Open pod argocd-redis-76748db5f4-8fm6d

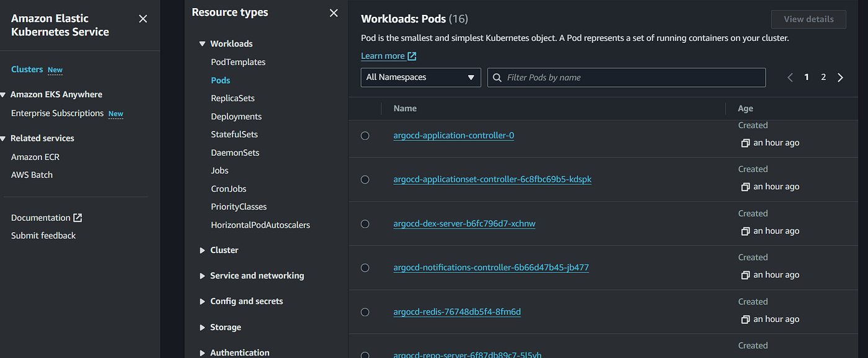pyautogui.click(x=457, y=311)
